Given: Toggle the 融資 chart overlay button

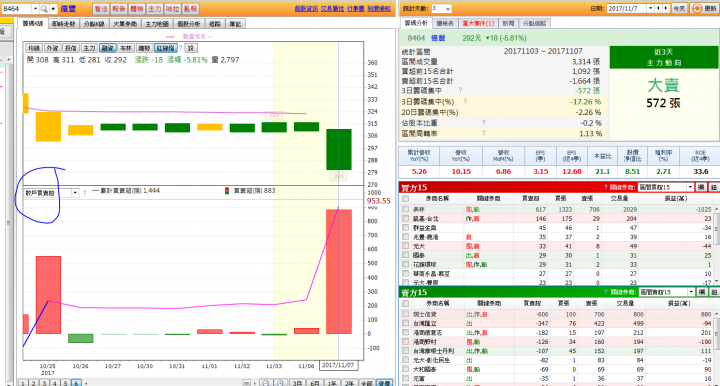Looking at the screenshot, I should 107,48.
